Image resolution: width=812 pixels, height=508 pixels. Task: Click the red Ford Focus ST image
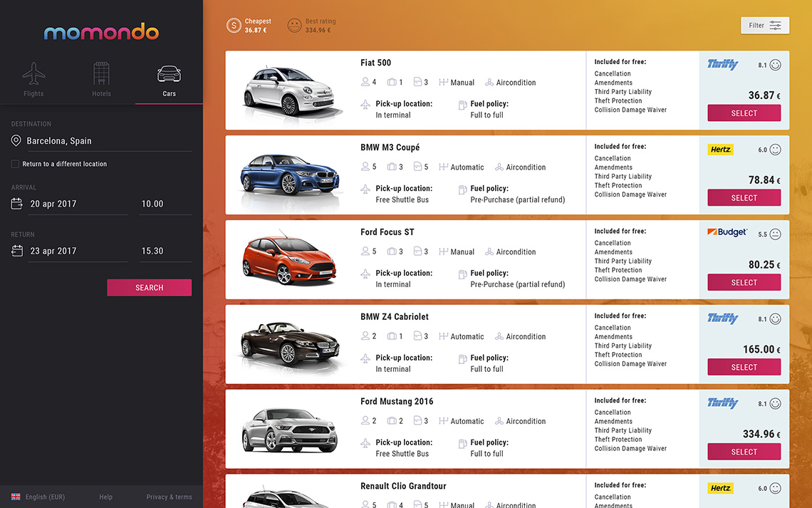pyautogui.click(x=289, y=259)
